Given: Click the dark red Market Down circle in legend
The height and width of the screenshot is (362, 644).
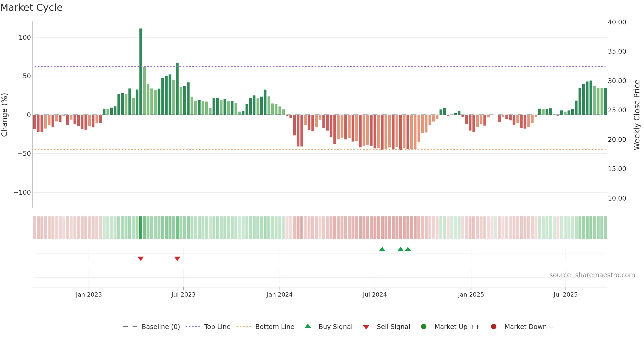Looking at the screenshot, I should coord(493,327).
